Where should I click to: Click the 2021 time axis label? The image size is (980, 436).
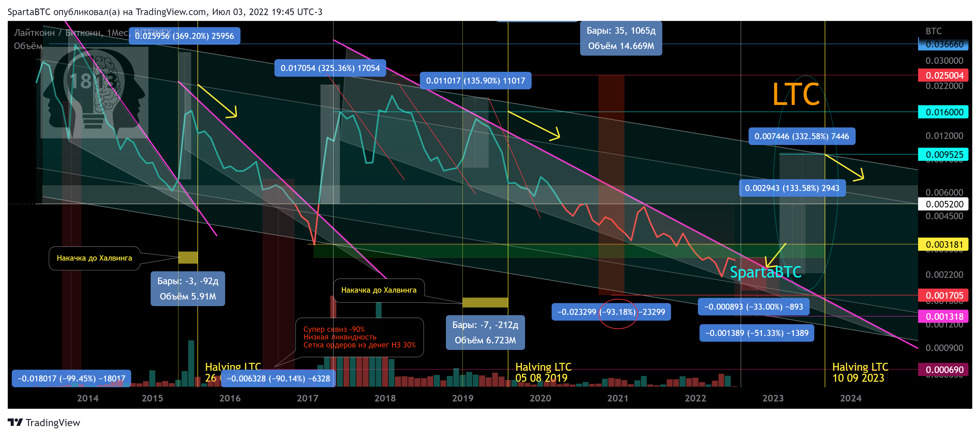click(618, 398)
